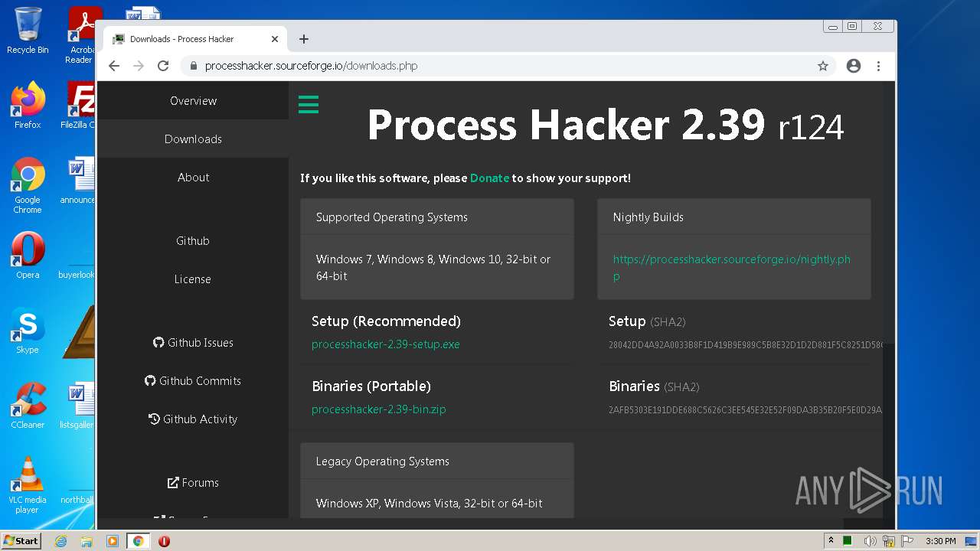Open the FileZilla desktop icon
The height and width of the screenshot is (551, 980).
(80, 106)
